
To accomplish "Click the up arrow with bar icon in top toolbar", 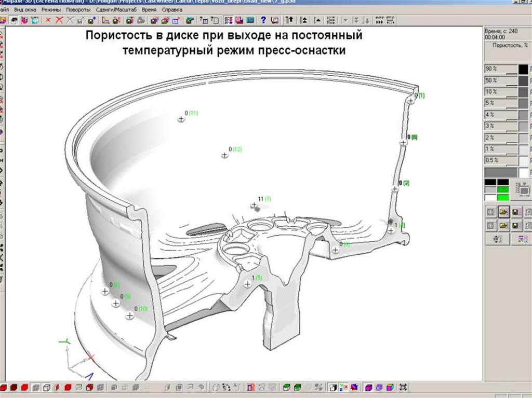I will point(290,20).
